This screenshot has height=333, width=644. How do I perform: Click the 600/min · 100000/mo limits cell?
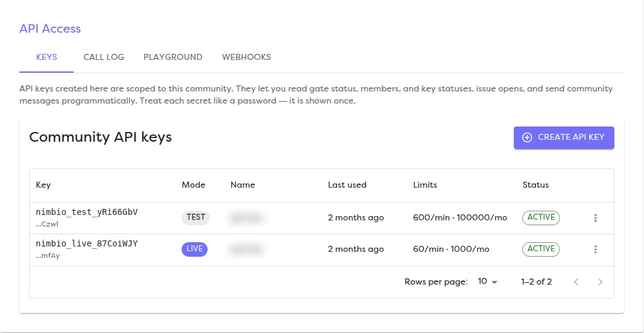pos(460,217)
